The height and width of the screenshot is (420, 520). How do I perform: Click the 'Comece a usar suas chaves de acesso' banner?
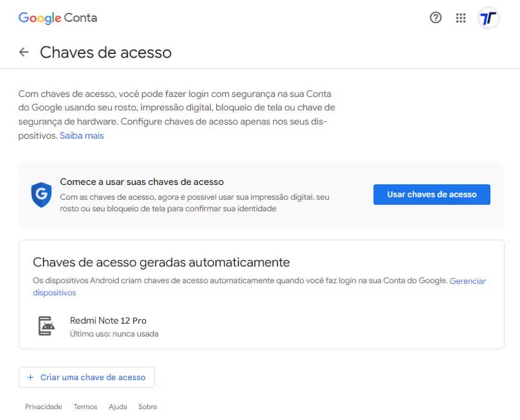(x=141, y=182)
